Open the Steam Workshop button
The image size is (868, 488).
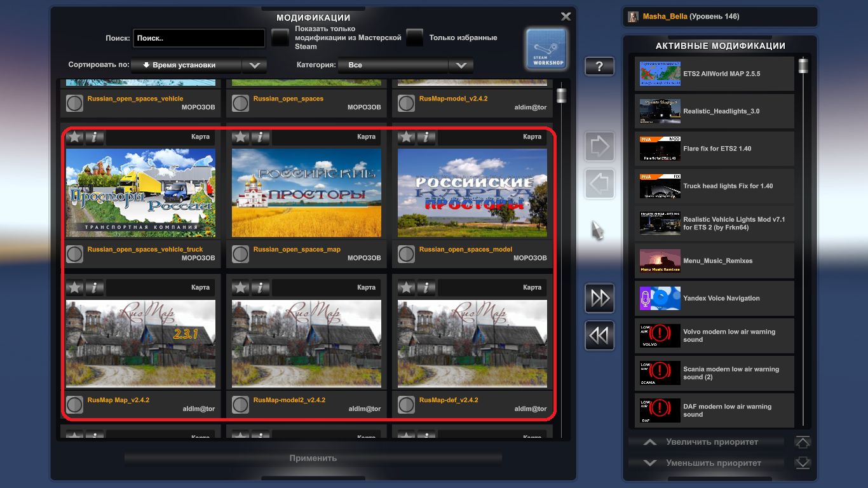point(546,49)
